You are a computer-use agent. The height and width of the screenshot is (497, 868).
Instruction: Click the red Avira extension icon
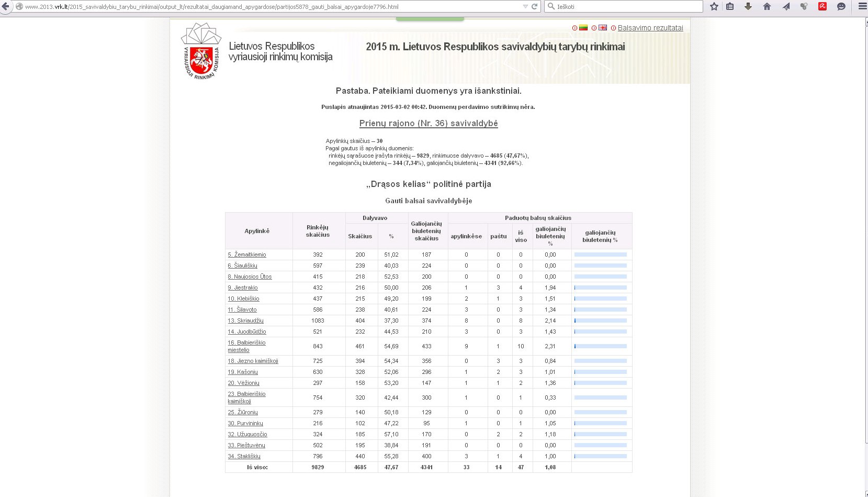tap(822, 7)
